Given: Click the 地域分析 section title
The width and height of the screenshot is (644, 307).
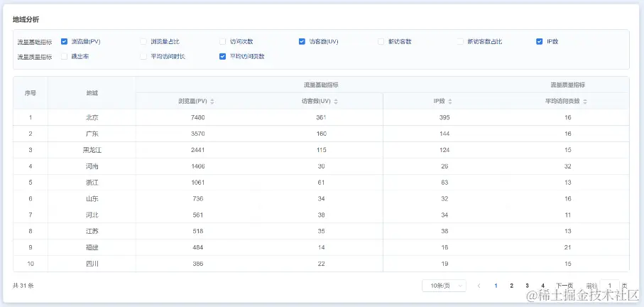Looking at the screenshot, I should point(26,20).
